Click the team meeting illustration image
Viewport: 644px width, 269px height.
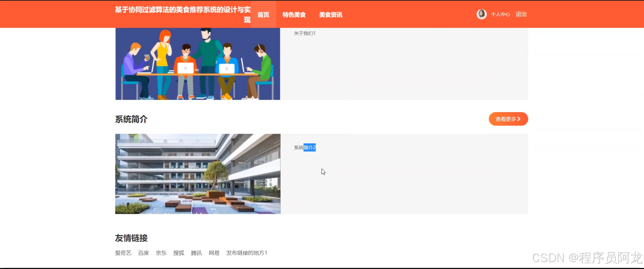pos(198,64)
